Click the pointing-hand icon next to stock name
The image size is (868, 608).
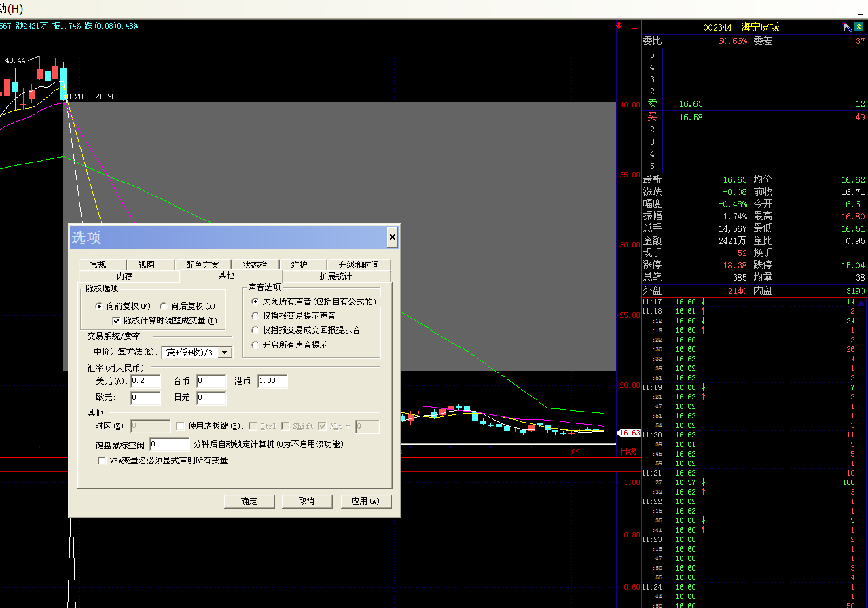(x=846, y=27)
